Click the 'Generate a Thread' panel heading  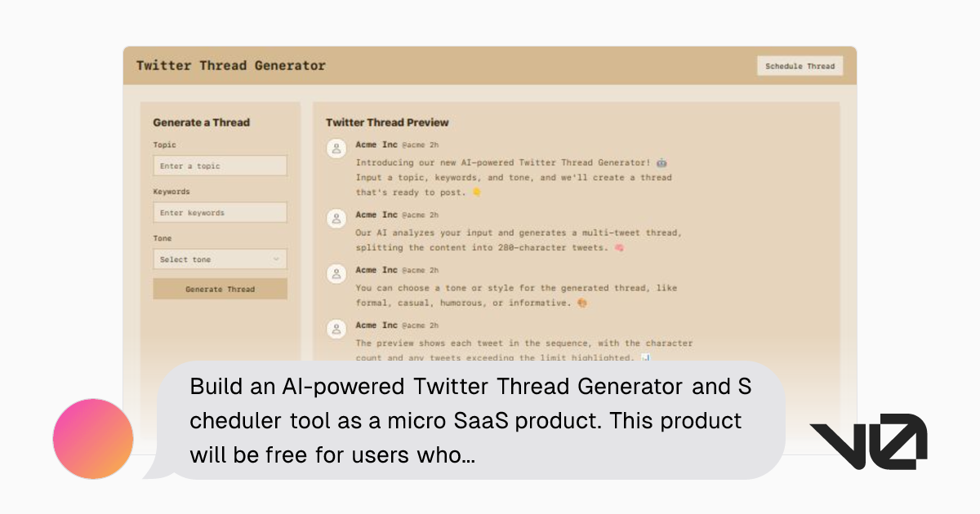201,122
